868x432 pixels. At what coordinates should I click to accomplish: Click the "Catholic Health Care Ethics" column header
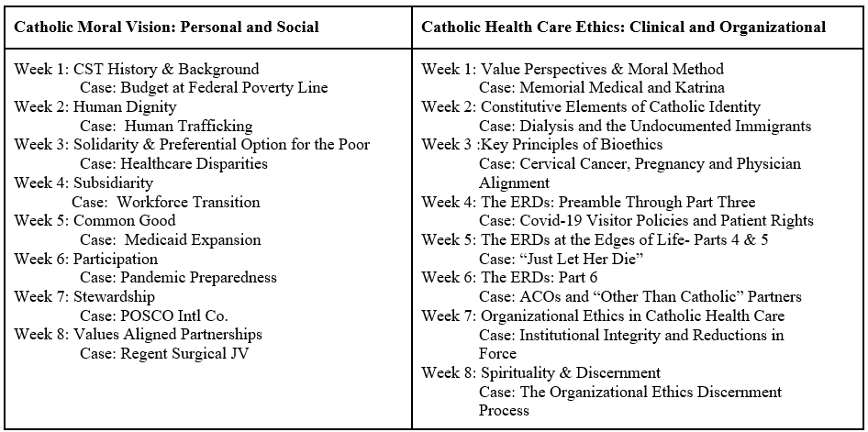623,28
